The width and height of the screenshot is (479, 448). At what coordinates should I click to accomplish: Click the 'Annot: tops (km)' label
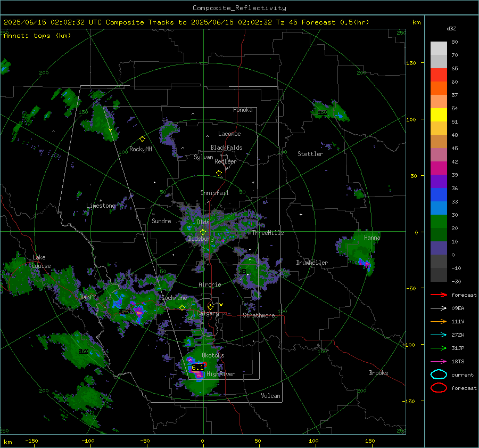37,36
